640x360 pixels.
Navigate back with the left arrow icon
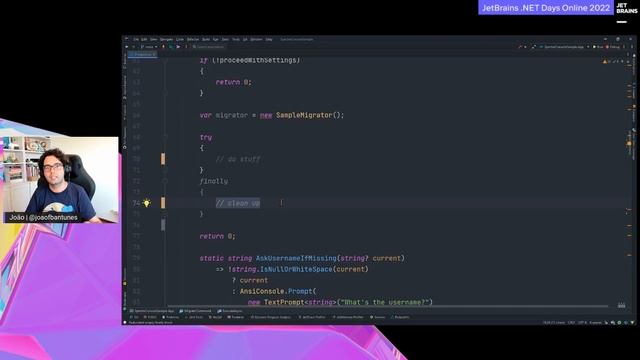[x=127, y=47]
